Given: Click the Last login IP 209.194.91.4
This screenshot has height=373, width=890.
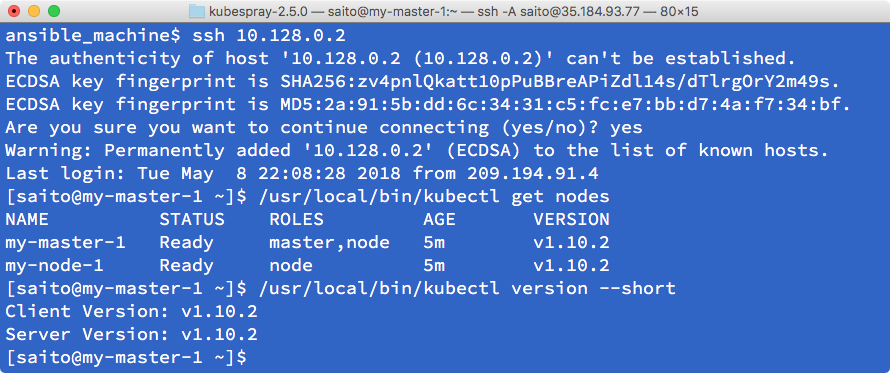Looking at the screenshot, I should click(x=533, y=174).
